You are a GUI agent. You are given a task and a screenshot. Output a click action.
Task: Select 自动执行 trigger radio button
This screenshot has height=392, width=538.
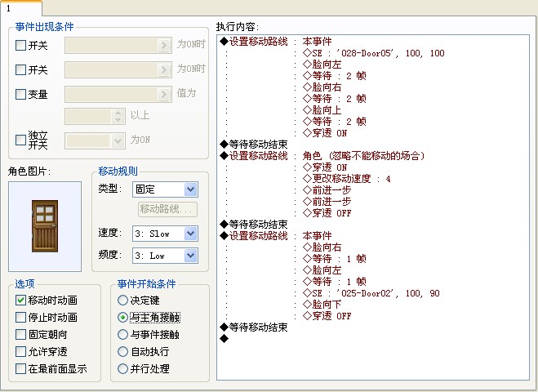click(122, 351)
